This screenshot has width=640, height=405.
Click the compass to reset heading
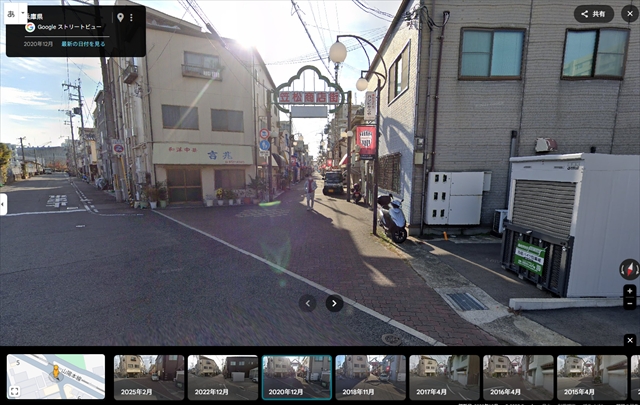point(629,269)
